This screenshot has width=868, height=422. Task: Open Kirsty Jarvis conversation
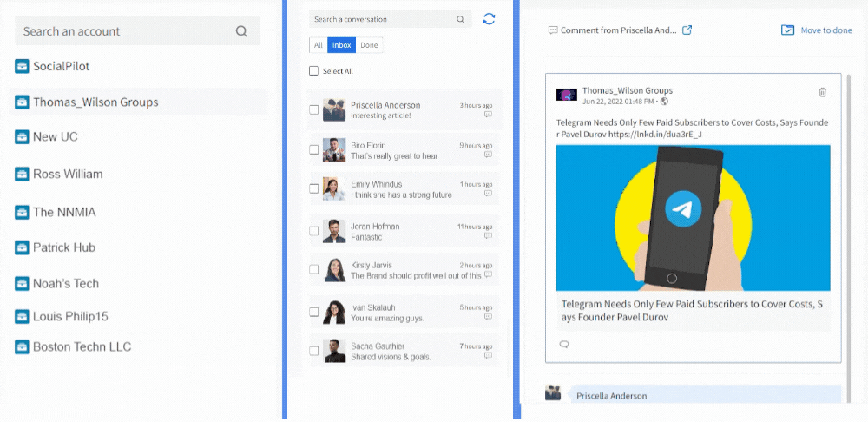tap(408, 270)
